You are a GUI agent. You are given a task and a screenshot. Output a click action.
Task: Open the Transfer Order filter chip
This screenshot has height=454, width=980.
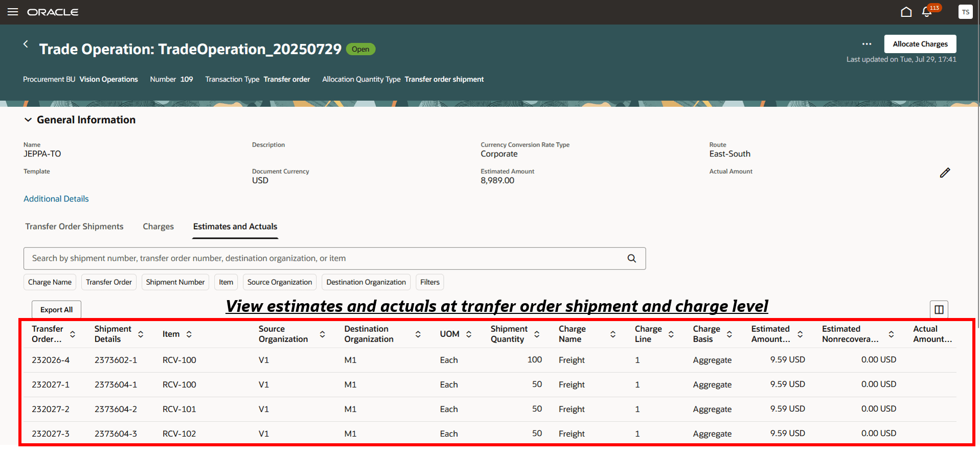[x=109, y=282]
